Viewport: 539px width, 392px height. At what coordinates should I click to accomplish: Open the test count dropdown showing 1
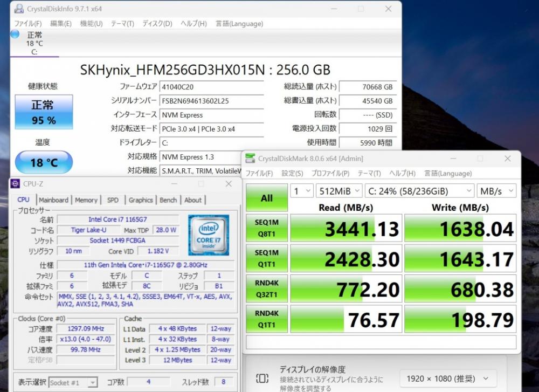(302, 191)
